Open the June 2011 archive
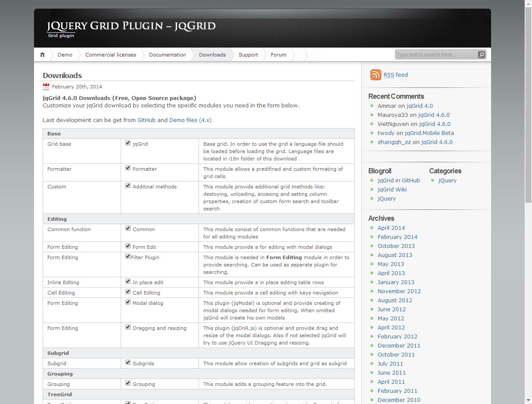532x404 pixels. point(392,373)
